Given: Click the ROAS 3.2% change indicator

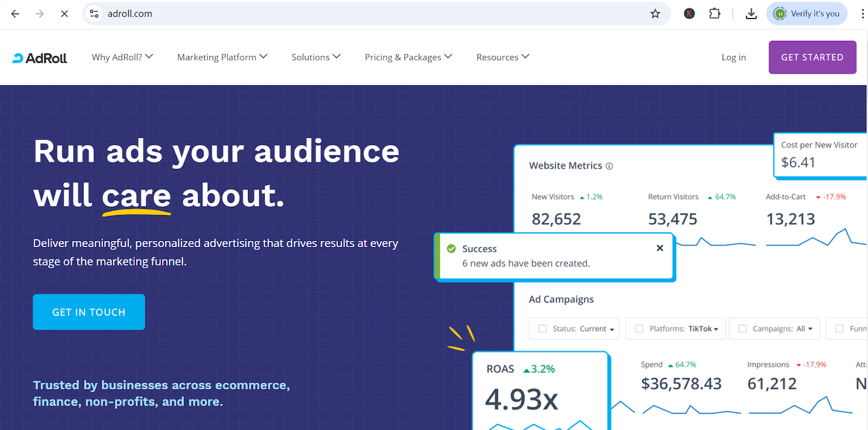Looking at the screenshot, I should (539, 369).
